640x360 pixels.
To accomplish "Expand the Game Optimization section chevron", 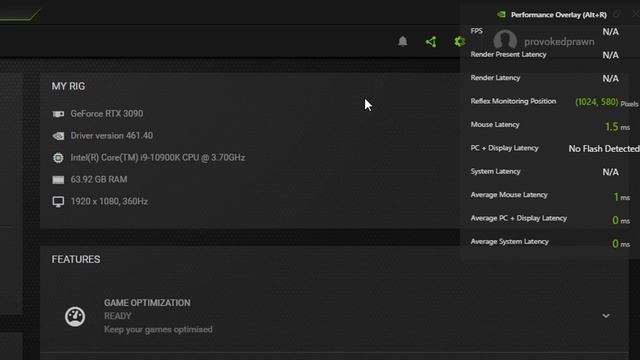I will click(x=606, y=316).
